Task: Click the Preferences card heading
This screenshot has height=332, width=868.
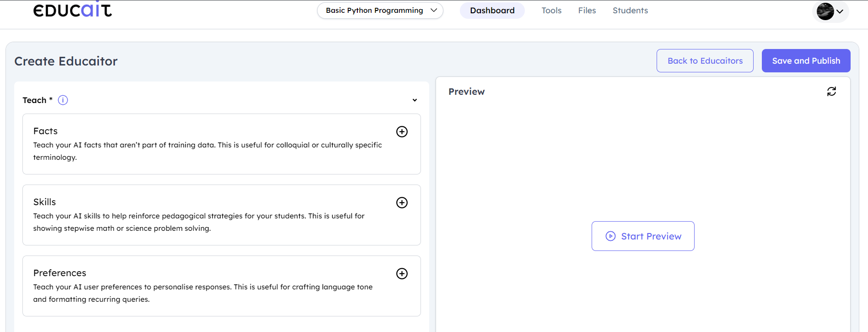Action: tap(59, 273)
